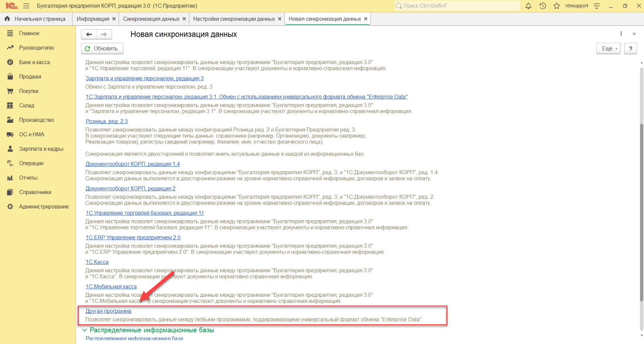Switch to the Начальная страница tab

click(35, 19)
